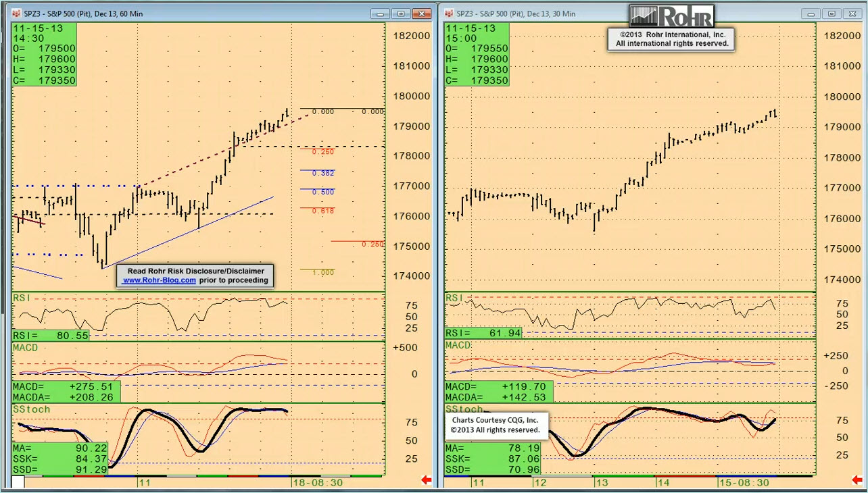
Task: Click the red arrow in the 30 Min chart
Action: (x=859, y=480)
